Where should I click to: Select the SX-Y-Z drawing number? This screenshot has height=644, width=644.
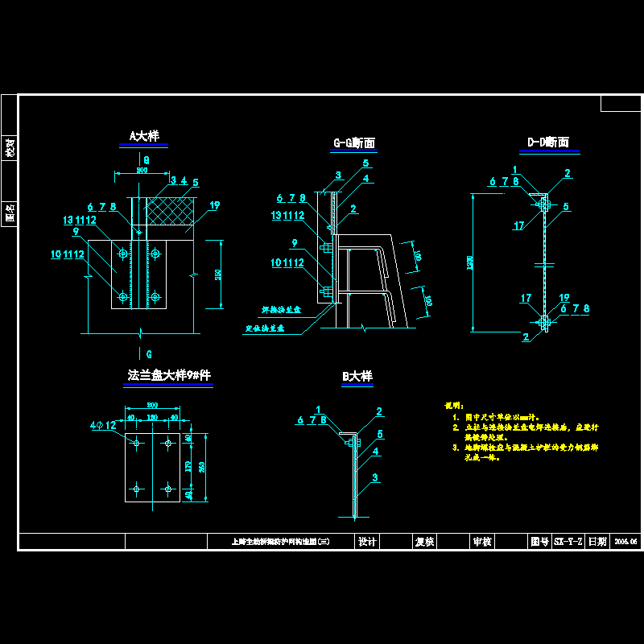[568, 542]
